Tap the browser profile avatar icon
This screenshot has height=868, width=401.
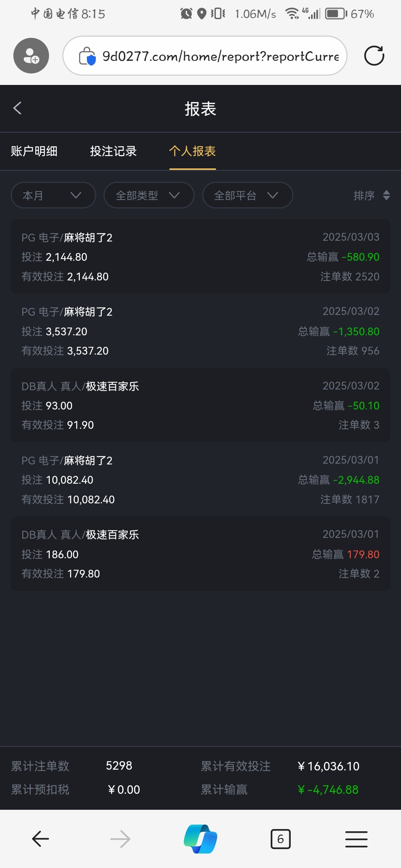click(x=31, y=56)
